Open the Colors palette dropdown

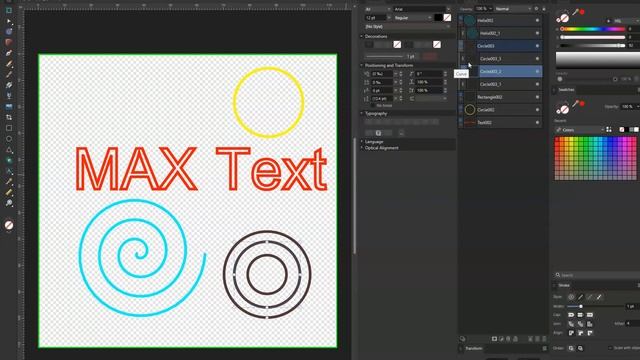[x=579, y=129]
